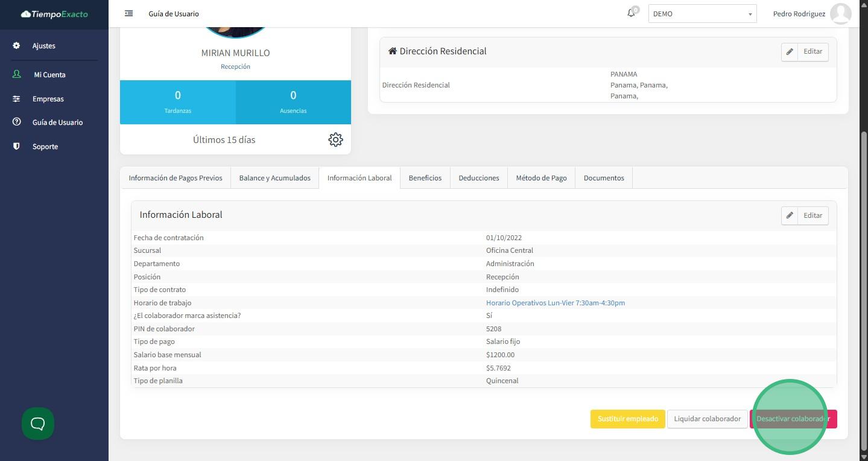Click the Tardanzas counter tile
This screenshot has width=868, height=461.
click(177, 102)
